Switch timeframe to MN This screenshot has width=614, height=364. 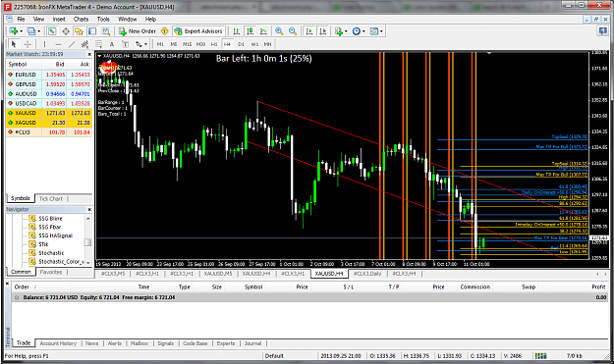267,44
